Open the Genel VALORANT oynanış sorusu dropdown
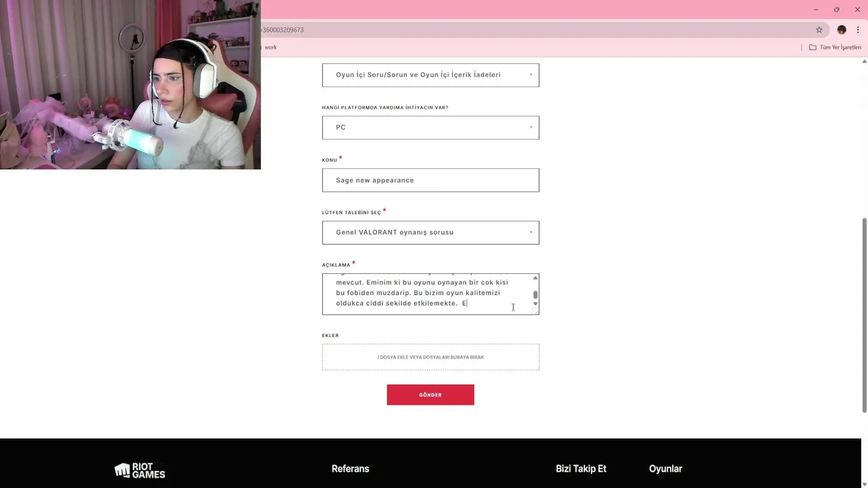 (431, 232)
